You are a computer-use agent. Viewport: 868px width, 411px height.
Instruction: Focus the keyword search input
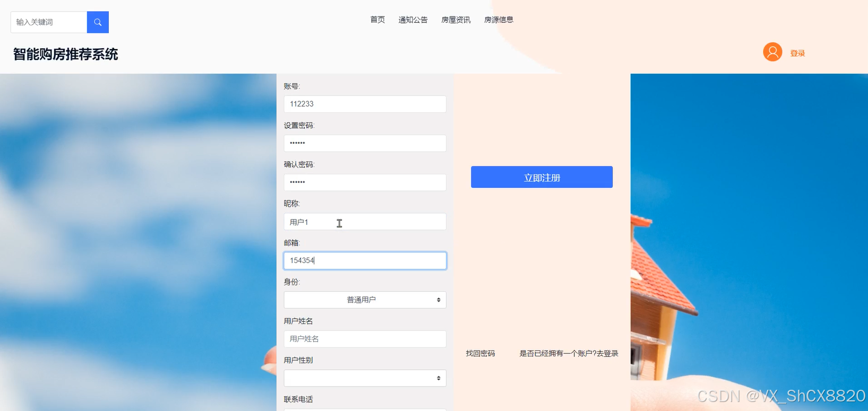coord(49,22)
